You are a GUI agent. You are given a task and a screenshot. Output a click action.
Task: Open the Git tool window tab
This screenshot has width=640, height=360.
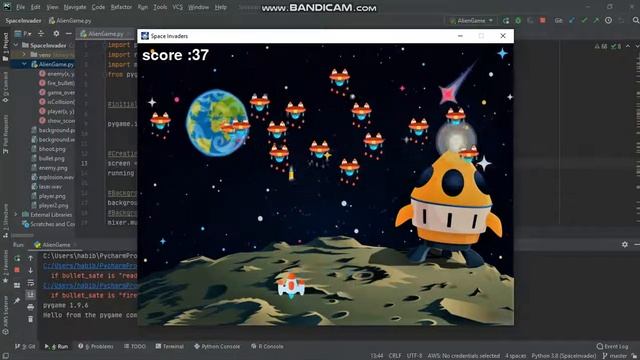pyautogui.click(x=25, y=346)
